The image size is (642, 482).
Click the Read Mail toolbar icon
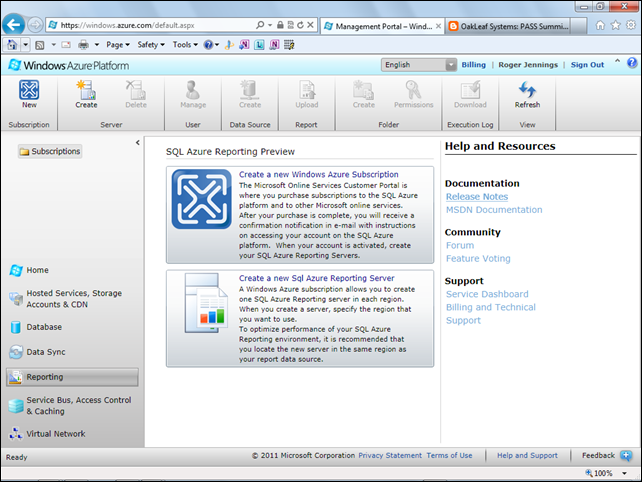[x=66, y=45]
